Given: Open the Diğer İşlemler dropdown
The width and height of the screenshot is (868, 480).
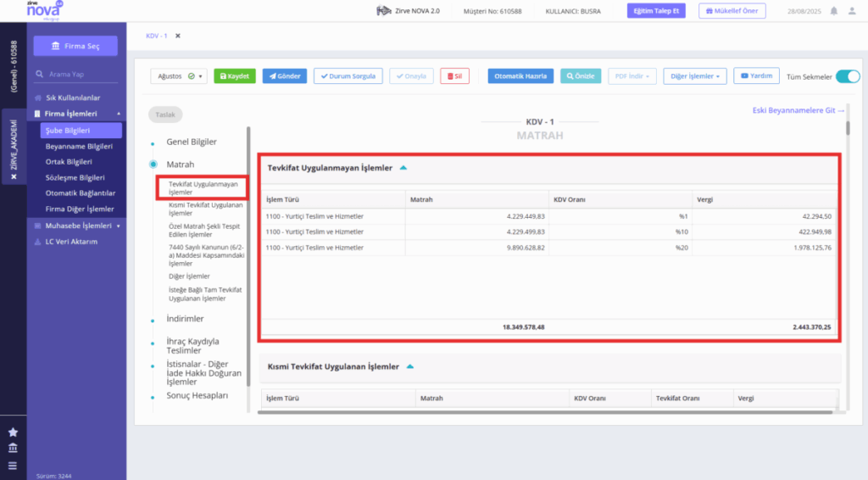Looking at the screenshot, I should (695, 76).
